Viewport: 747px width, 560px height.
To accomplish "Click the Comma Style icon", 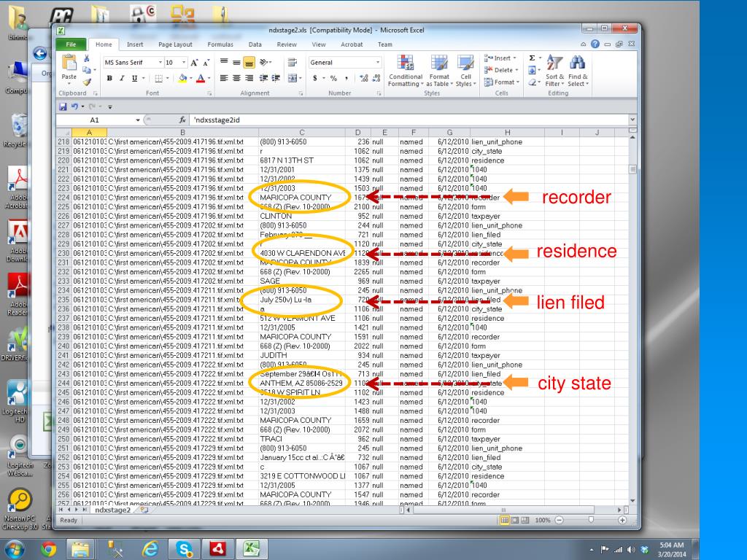I will [347, 78].
